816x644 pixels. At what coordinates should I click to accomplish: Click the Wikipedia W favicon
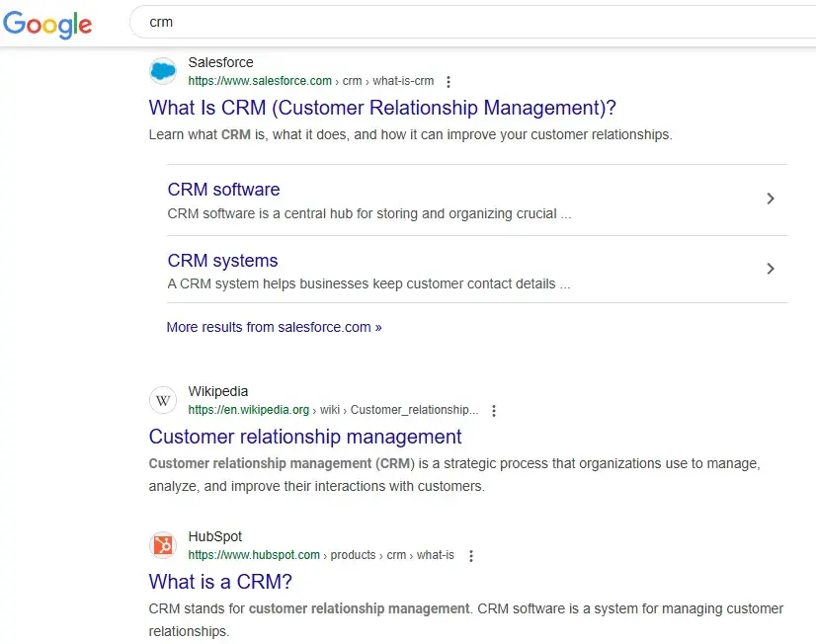163,400
